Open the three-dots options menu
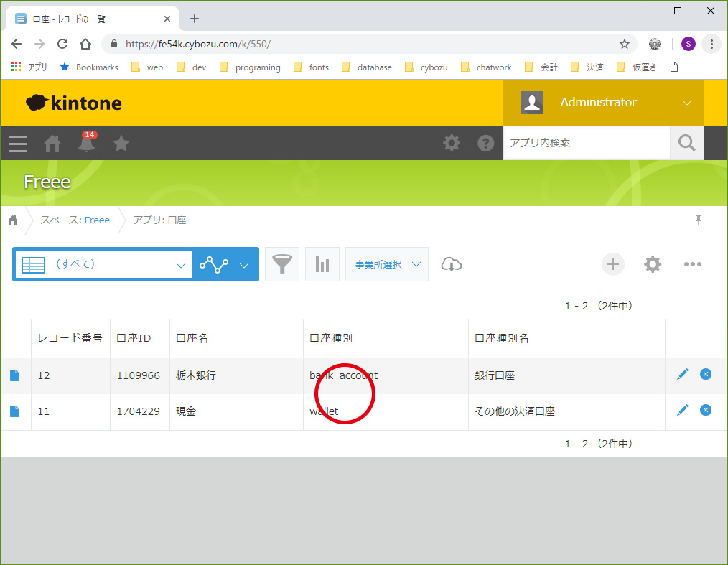Viewport: 728px width, 565px height. point(692,264)
